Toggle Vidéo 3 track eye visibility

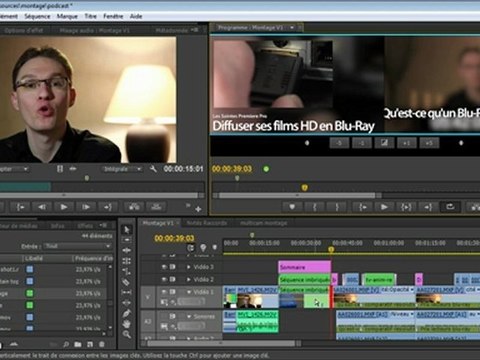pos(164,267)
